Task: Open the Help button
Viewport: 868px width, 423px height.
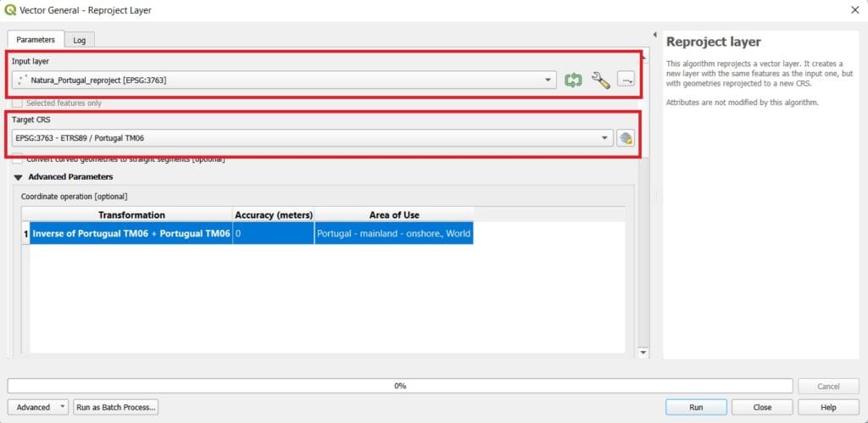Action: click(x=828, y=407)
